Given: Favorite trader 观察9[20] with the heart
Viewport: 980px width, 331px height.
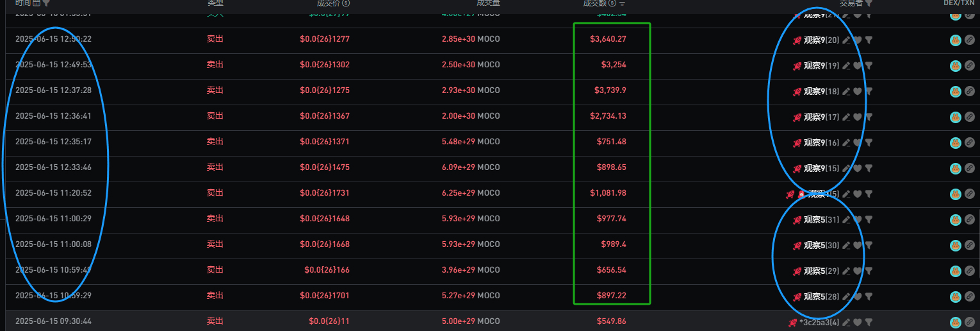Looking at the screenshot, I should point(857,40).
